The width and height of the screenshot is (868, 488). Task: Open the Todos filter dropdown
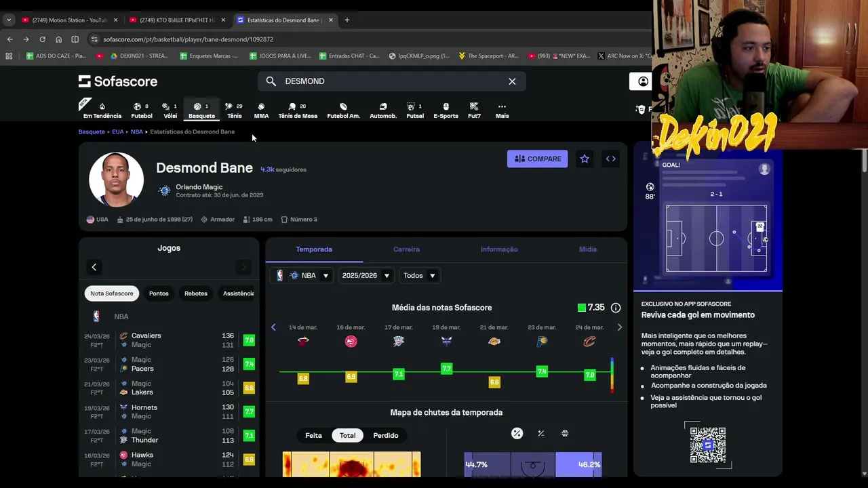[x=419, y=276]
